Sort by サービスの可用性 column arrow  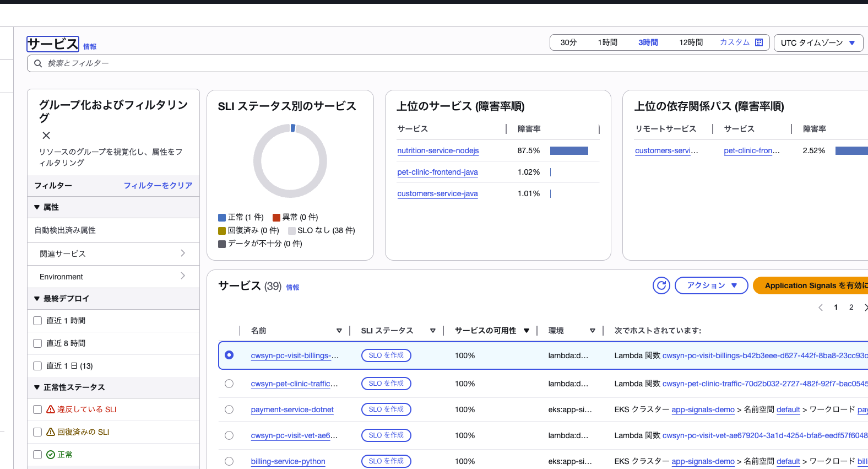pos(527,331)
